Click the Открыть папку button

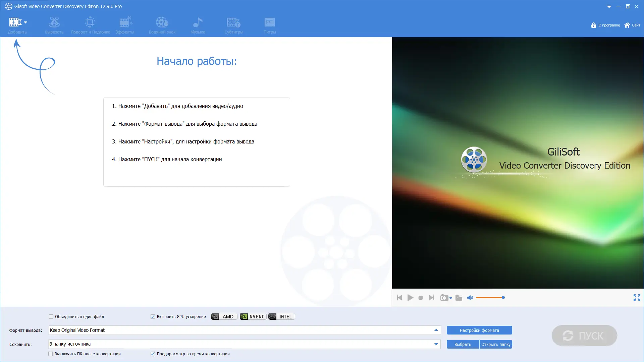(x=496, y=344)
